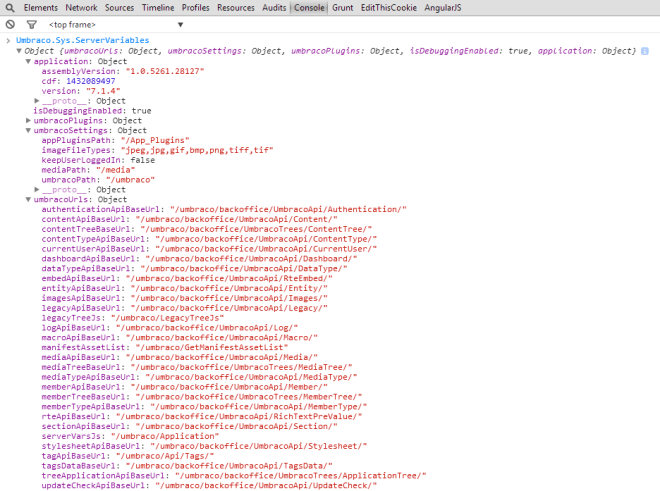Collapse the umbracoUrls object
This screenshot has width=660, height=491.
click(28, 199)
